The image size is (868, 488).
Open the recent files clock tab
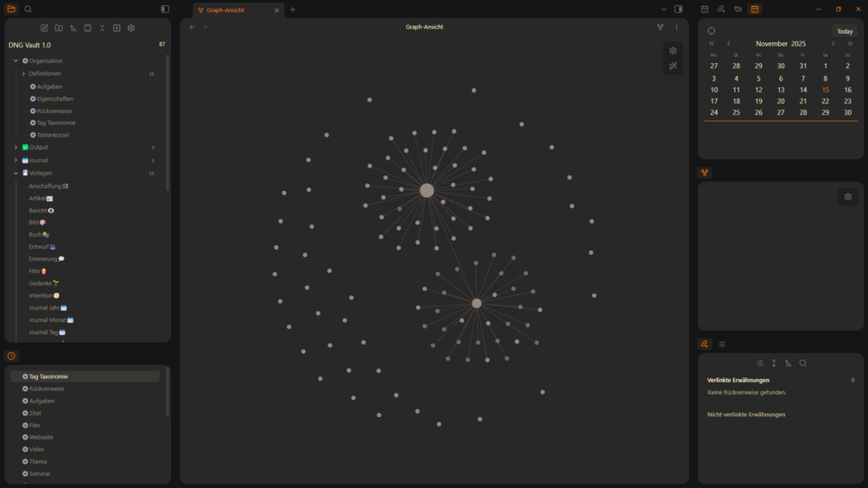pos(11,356)
